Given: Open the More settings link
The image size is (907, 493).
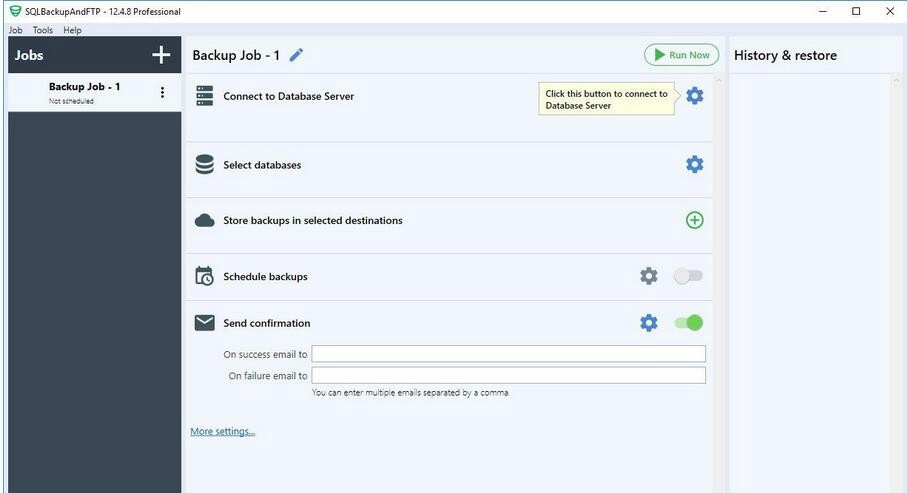Looking at the screenshot, I should (223, 431).
